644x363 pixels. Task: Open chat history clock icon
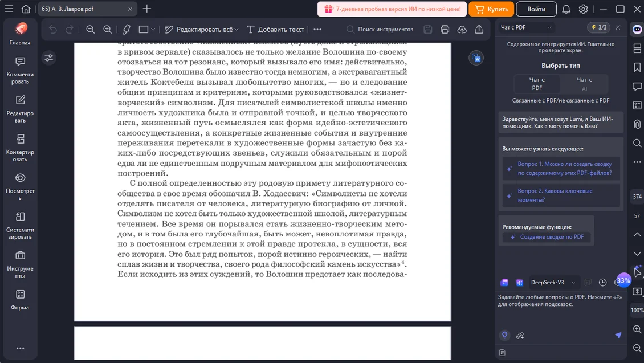(602, 282)
